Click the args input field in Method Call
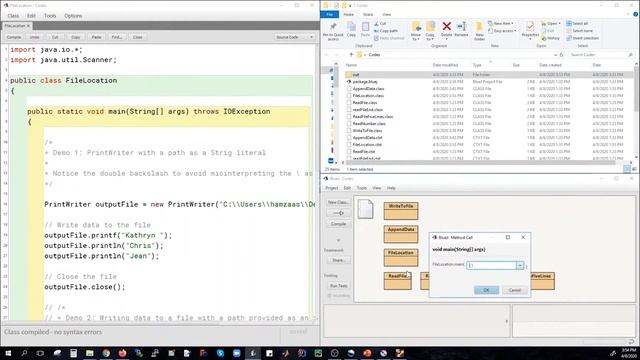The image size is (640, 360). coord(491,266)
